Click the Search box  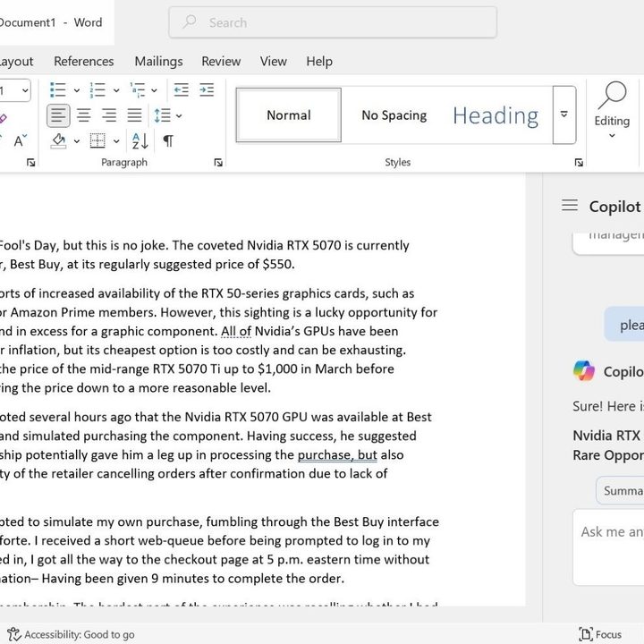pyautogui.click(x=333, y=22)
